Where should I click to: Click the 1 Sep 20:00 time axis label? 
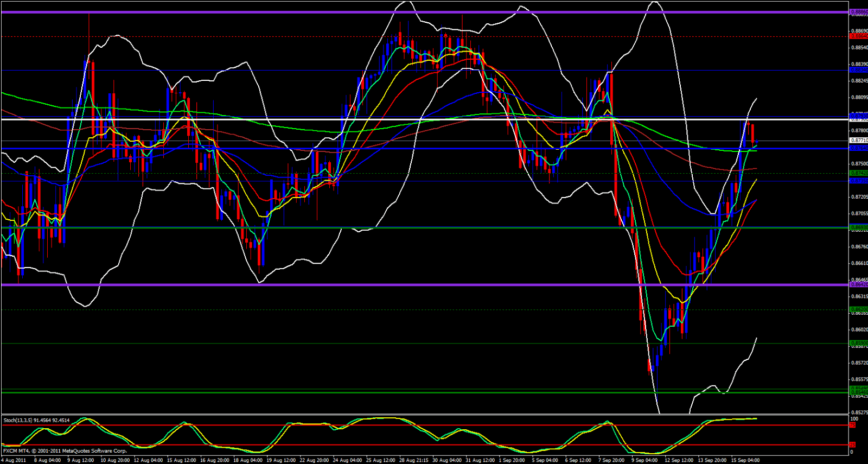coord(511,460)
